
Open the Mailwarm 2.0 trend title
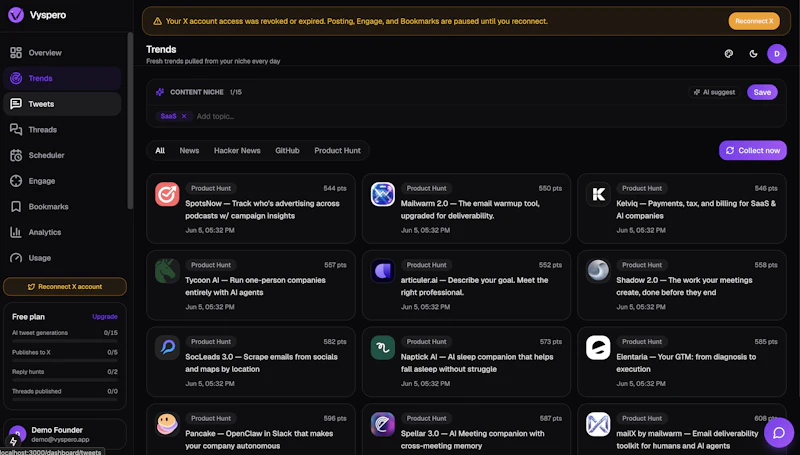tap(470, 210)
